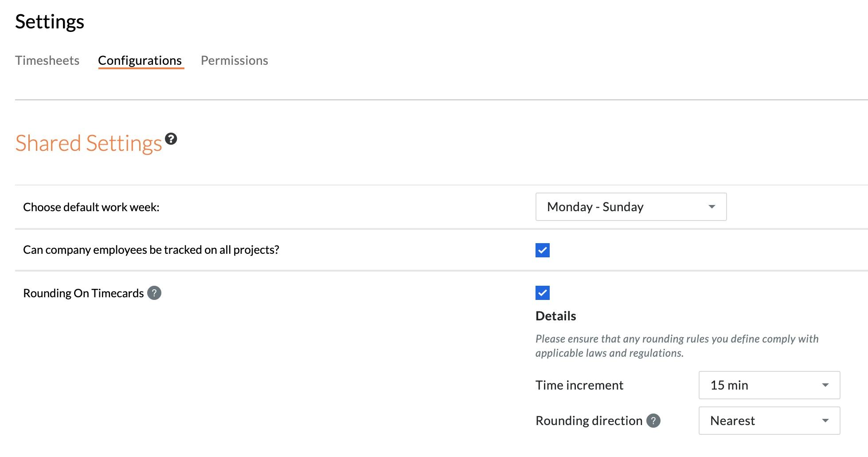868x457 pixels.
Task: Expand the 15 min time increment dropdown
Action: pos(769,385)
